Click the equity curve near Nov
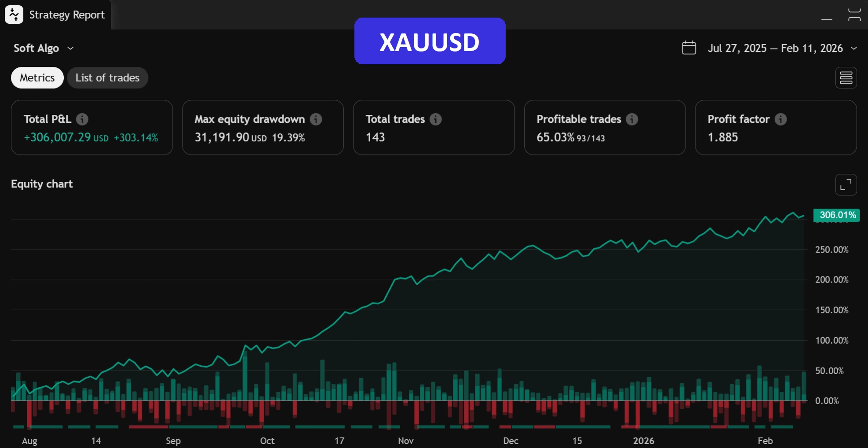 405,278
